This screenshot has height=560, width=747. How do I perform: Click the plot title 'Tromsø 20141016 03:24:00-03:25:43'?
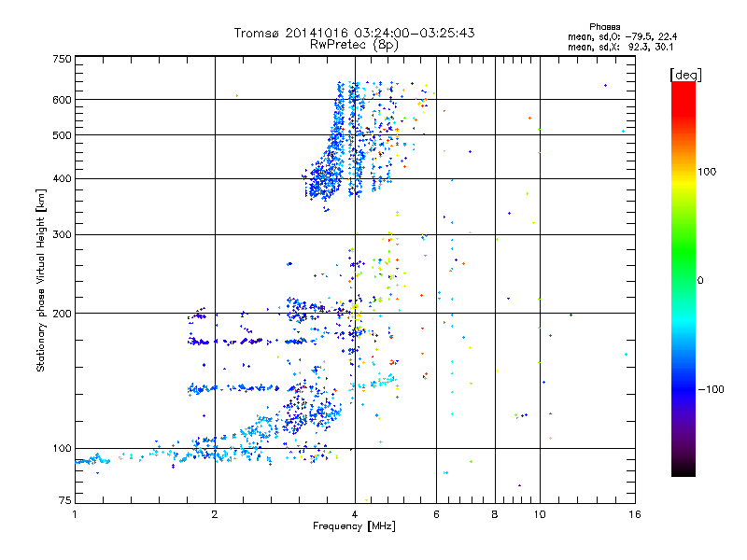354,33
